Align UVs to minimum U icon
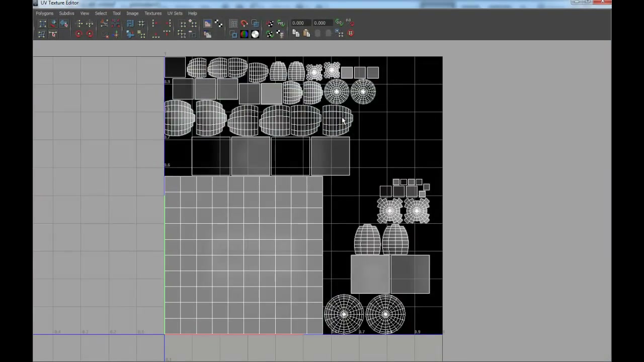Image resolution: width=644 pixels, height=362 pixels. point(155,24)
